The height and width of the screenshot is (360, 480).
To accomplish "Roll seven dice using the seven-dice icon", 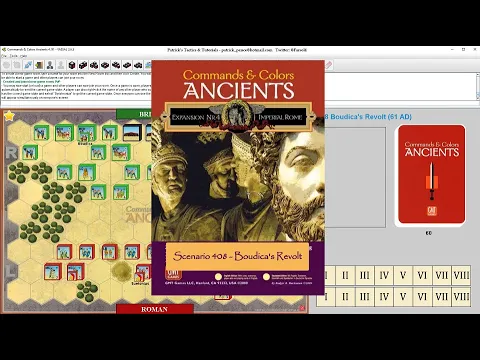I will point(138,65).
